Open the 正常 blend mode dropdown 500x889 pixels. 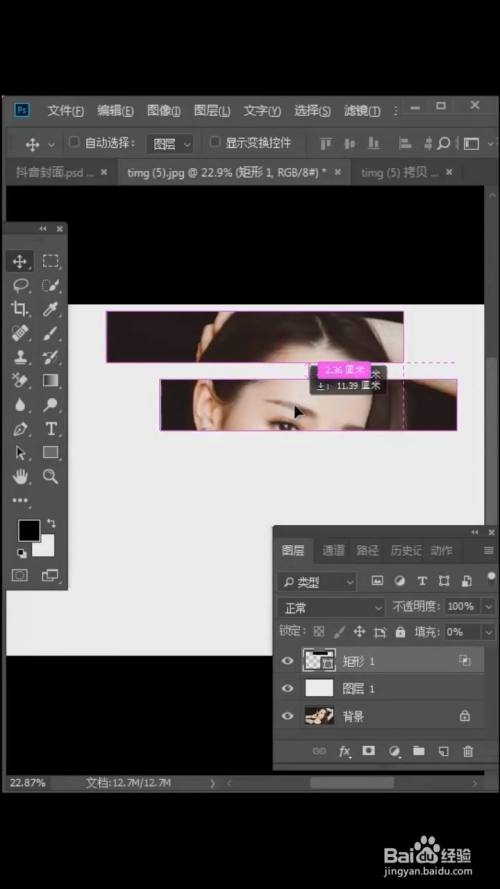332,608
